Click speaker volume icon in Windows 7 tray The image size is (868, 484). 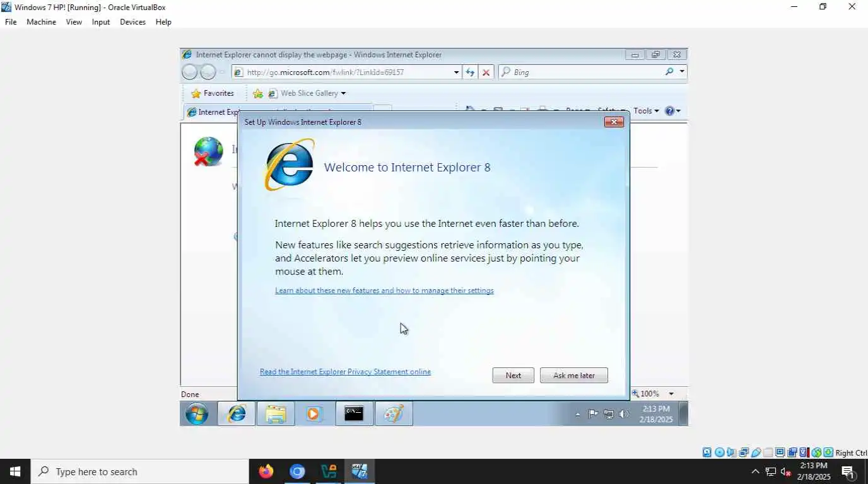624,414
